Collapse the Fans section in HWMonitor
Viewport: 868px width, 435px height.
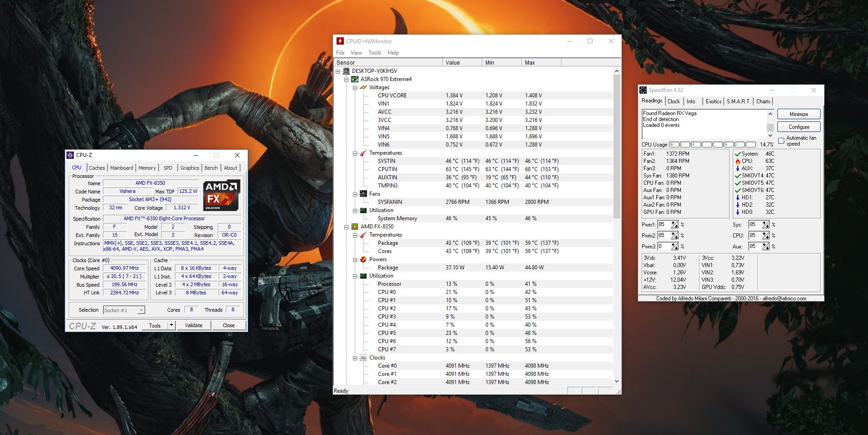[x=355, y=194]
